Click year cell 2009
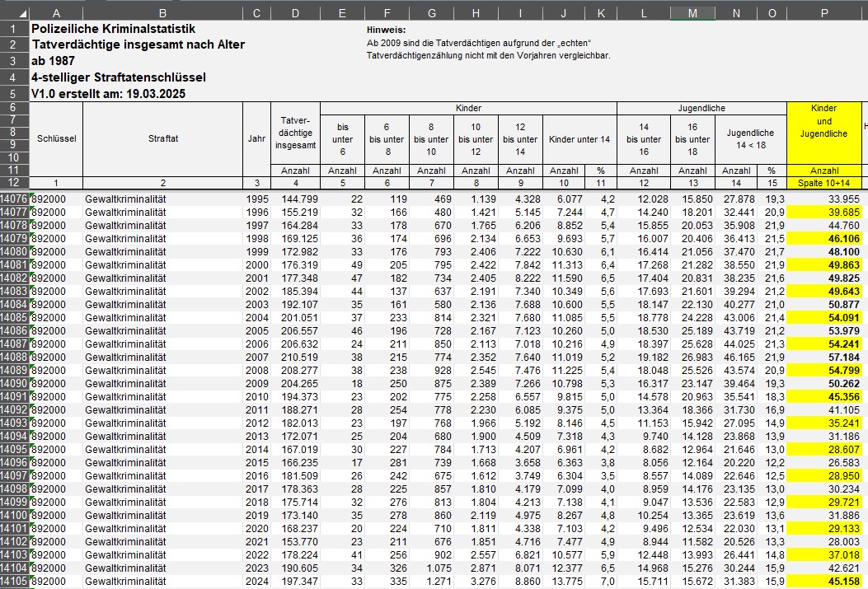This screenshot has height=589, width=868. coord(257,384)
